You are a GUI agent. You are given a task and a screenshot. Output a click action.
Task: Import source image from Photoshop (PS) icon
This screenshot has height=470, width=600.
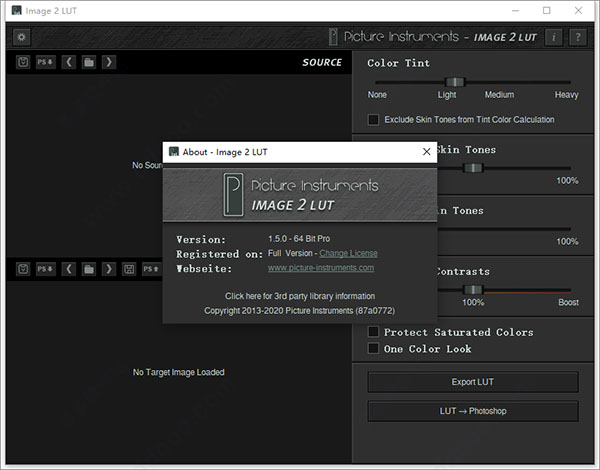pos(46,62)
